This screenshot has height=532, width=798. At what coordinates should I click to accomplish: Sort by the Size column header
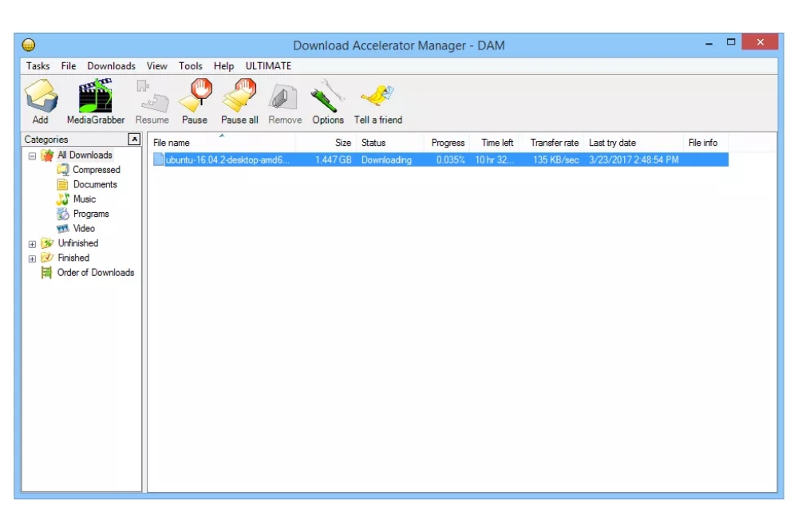pos(342,143)
